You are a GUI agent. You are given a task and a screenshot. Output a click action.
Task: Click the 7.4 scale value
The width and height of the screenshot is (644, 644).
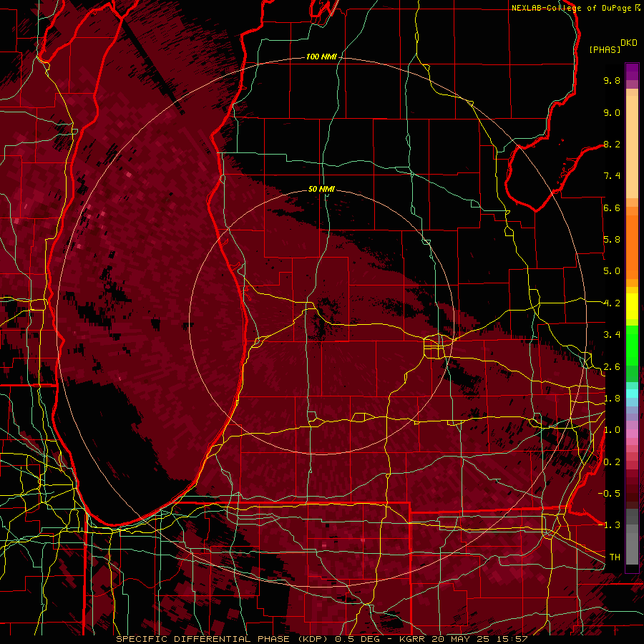pyautogui.click(x=612, y=176)
